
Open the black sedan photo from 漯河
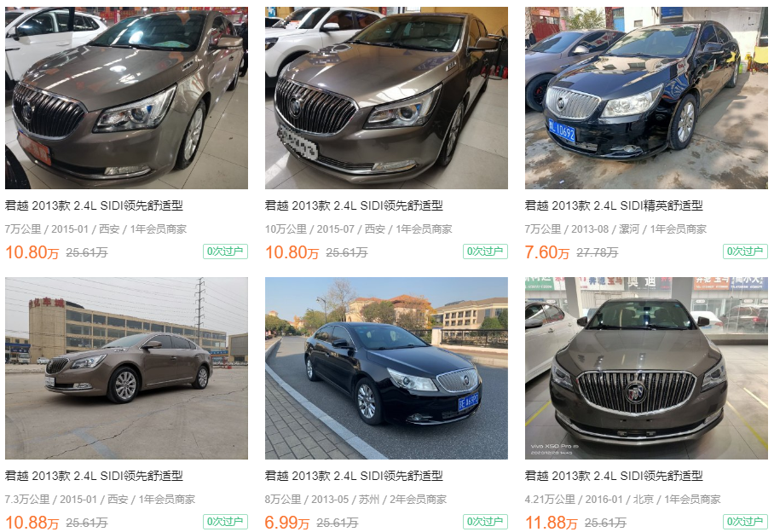646,98
